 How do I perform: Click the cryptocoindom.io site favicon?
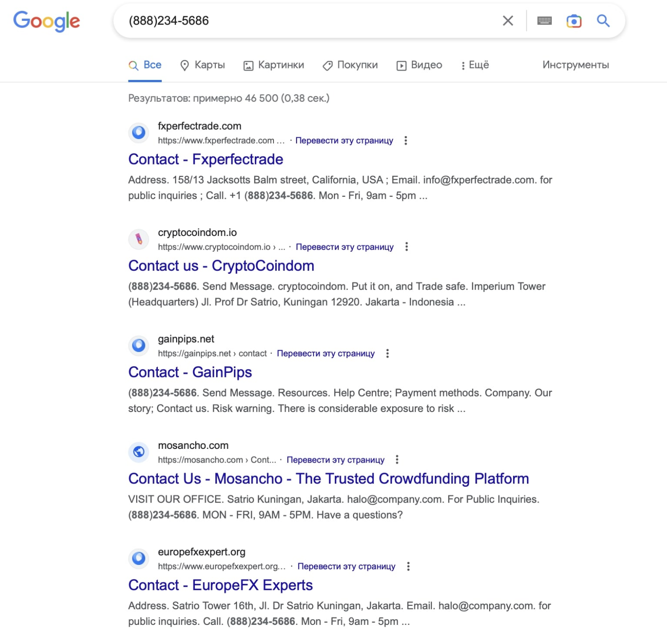pos(139,239)
